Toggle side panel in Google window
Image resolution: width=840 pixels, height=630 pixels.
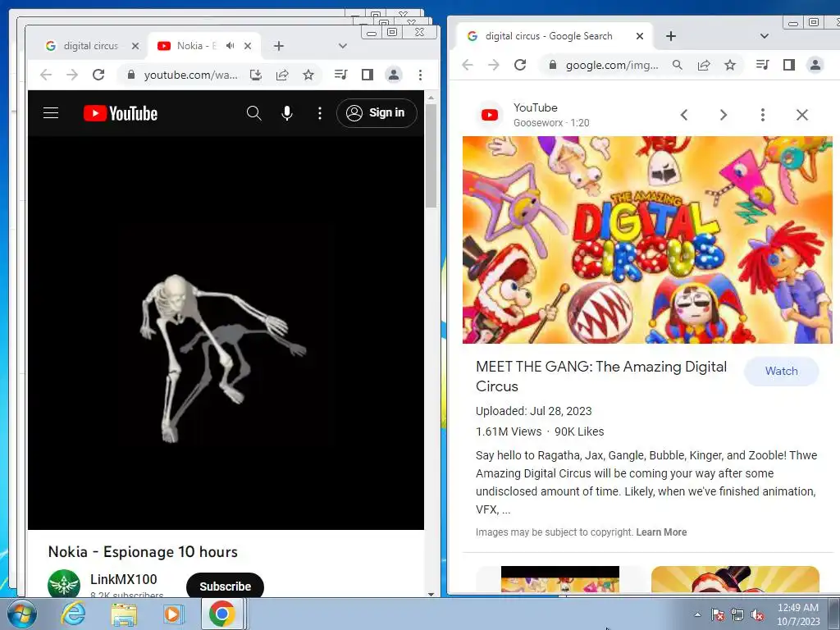(x=789, y=65)
